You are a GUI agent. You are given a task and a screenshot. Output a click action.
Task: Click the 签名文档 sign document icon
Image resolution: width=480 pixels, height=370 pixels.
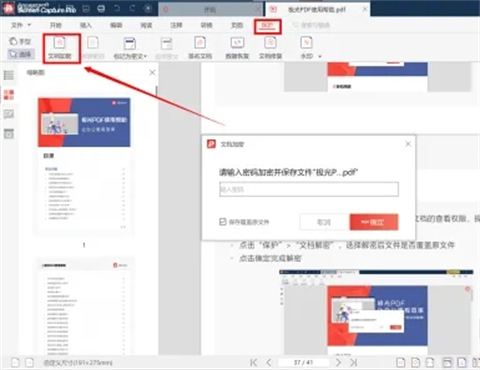pos(200,43)
